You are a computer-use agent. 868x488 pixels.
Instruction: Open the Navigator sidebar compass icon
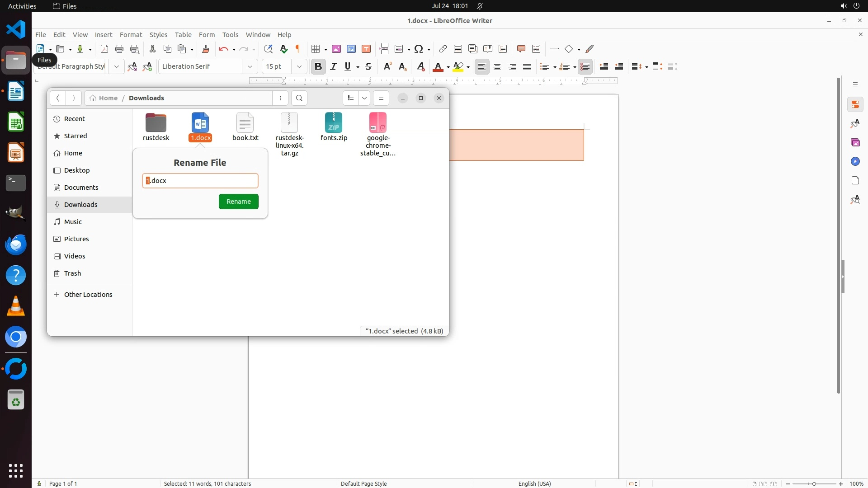[x=855, y=162]
